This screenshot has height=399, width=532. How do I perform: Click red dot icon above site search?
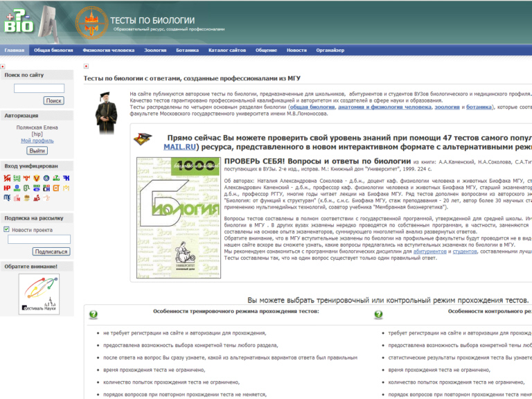tap(3, 66)
